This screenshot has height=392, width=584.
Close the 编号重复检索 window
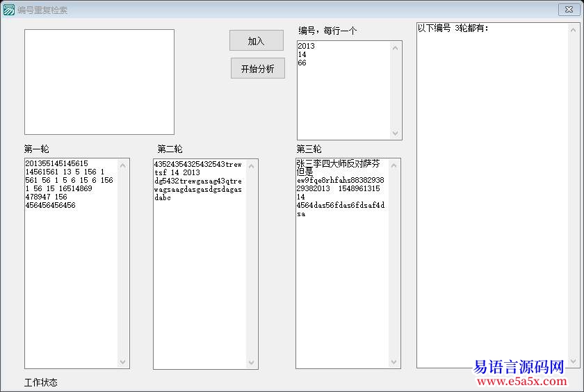pyautogui.click(x=569, y=9)
